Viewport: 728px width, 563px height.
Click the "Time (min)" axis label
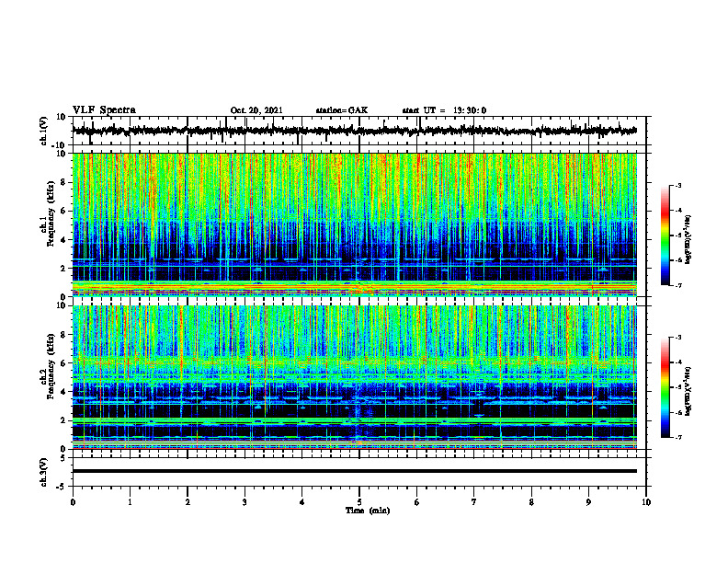pyautogui.click(x=368, y=511)
